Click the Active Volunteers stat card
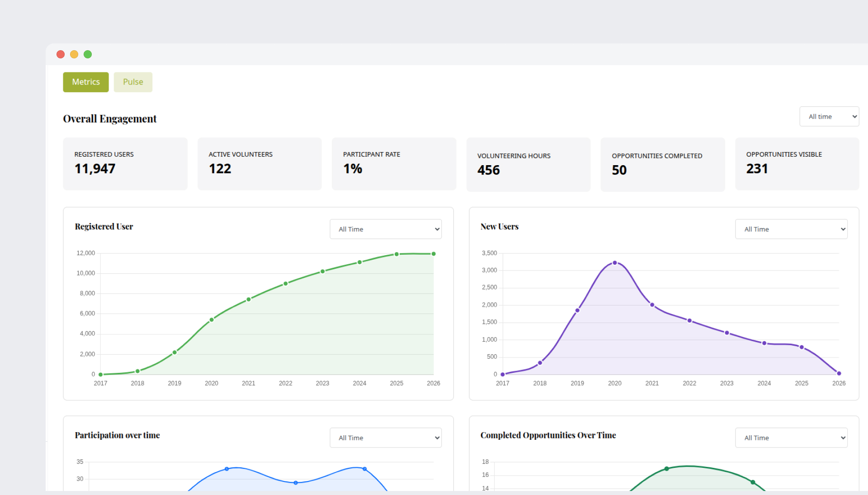Screen dimensions: 868x495 pos(259,164)
